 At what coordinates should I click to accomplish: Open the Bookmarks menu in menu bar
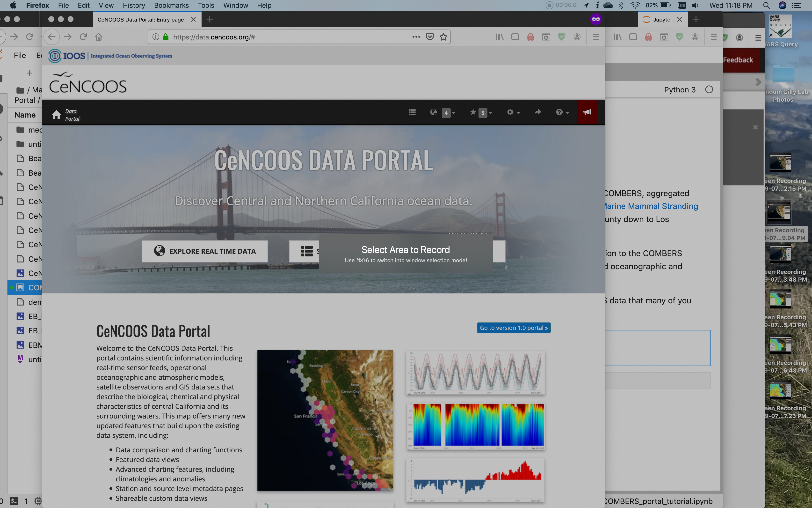click(x=171, y=5)
